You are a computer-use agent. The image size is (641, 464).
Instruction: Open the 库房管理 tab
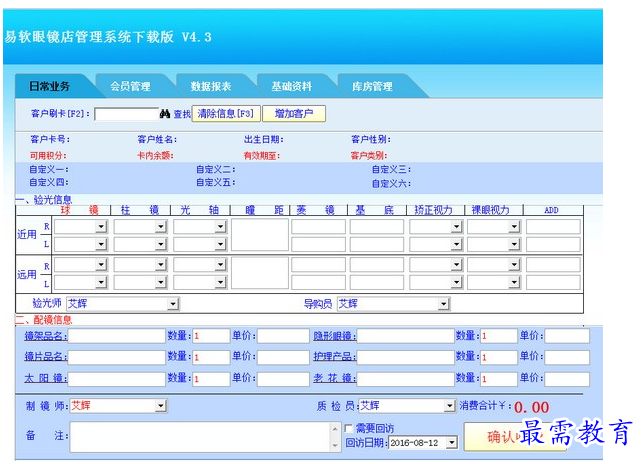coord(372,86)
